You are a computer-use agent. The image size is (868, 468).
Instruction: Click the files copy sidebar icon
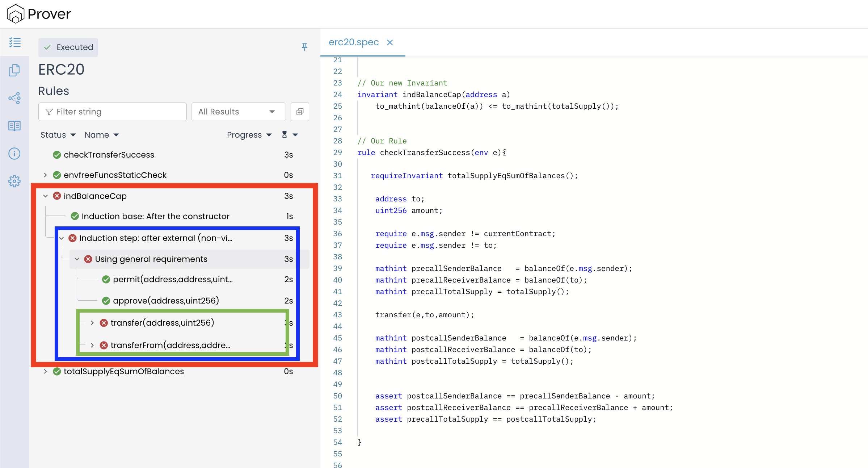pyautogui.click(x=14, y=70)
